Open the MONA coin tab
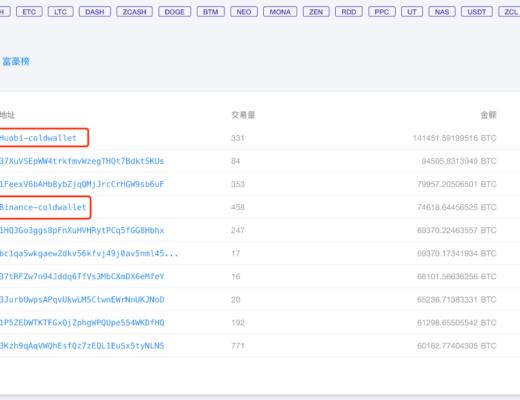This screenshot has width=520, height=400. coord(280,12)
